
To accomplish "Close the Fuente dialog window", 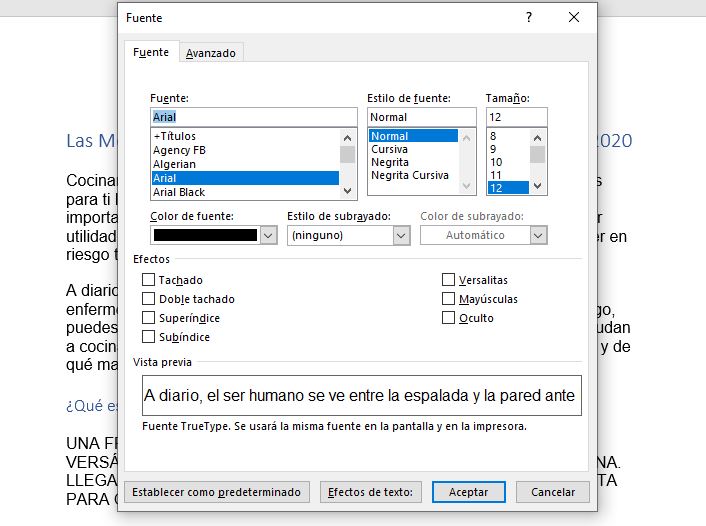I will (574, 17).
